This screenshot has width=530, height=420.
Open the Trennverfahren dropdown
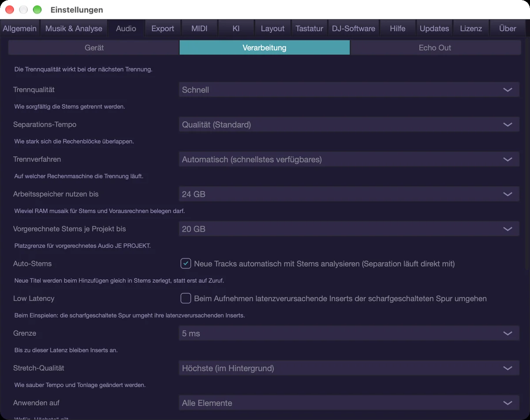click(349, 159)
